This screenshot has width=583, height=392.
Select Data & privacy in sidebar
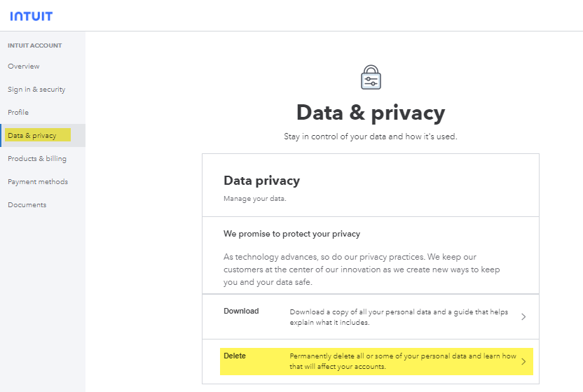pyautogui.click(x=32, y=136)
